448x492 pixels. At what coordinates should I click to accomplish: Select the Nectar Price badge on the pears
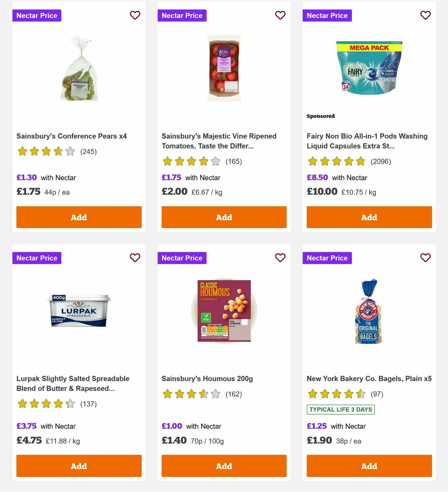coord(37,15)
